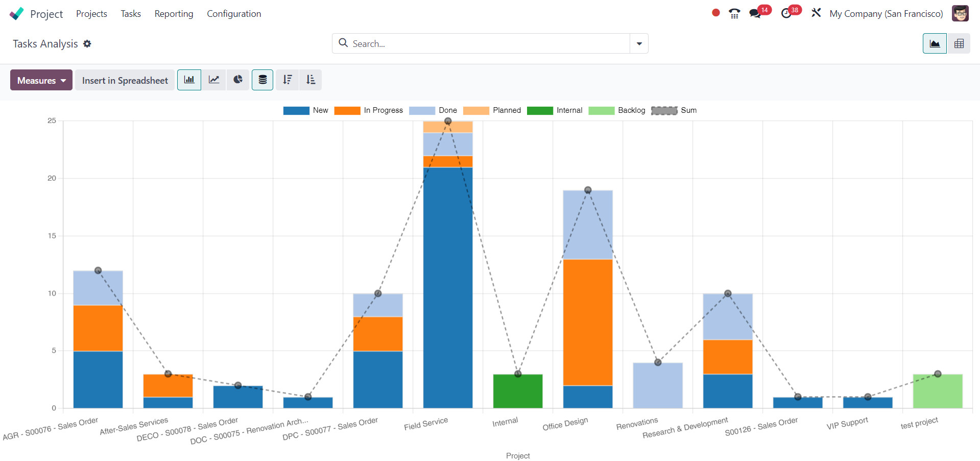Screen dimensions: 980x461
Task: Switch to pivot table view
Action: pyautogui.click(x=959, y=43)
